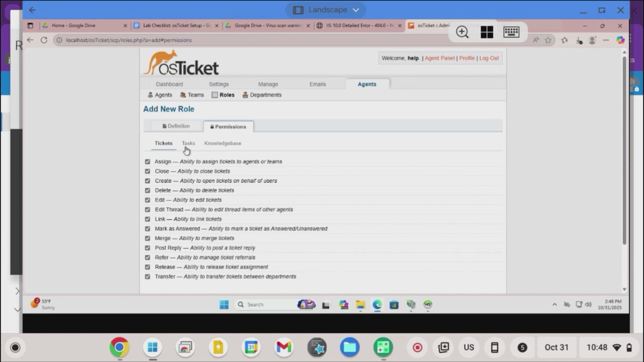Click the Agent Panel link
This screenshot has width=644, height=362.
tap(439, 58)
